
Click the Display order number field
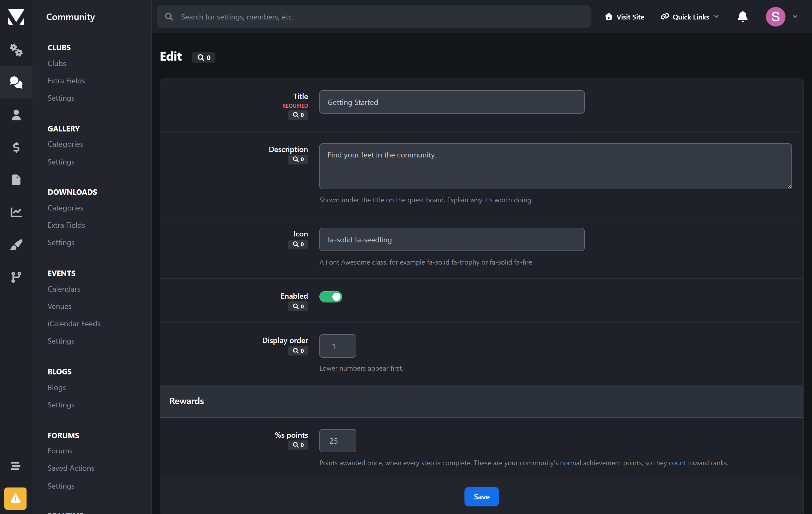[338, 346]
